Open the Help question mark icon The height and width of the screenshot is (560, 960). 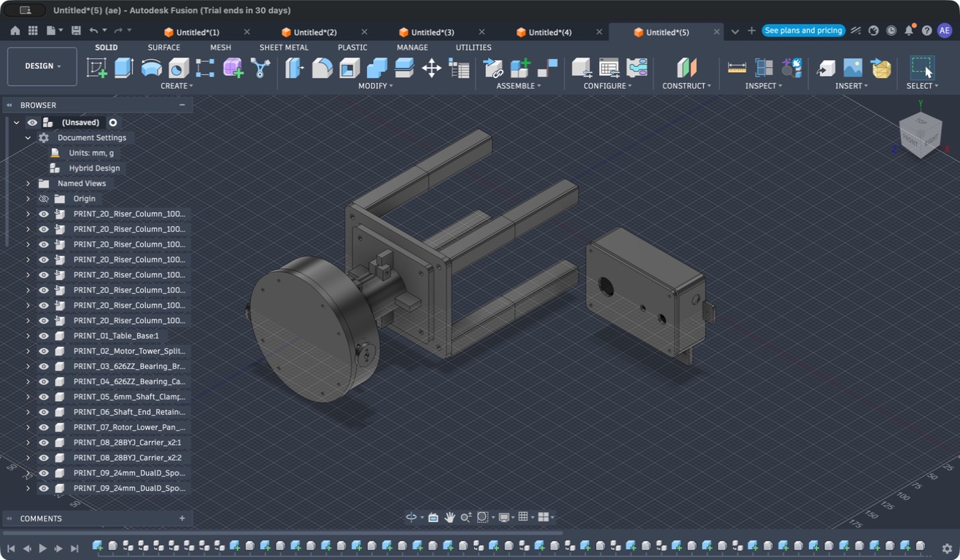pyautogui.click(x=926, y=31)
